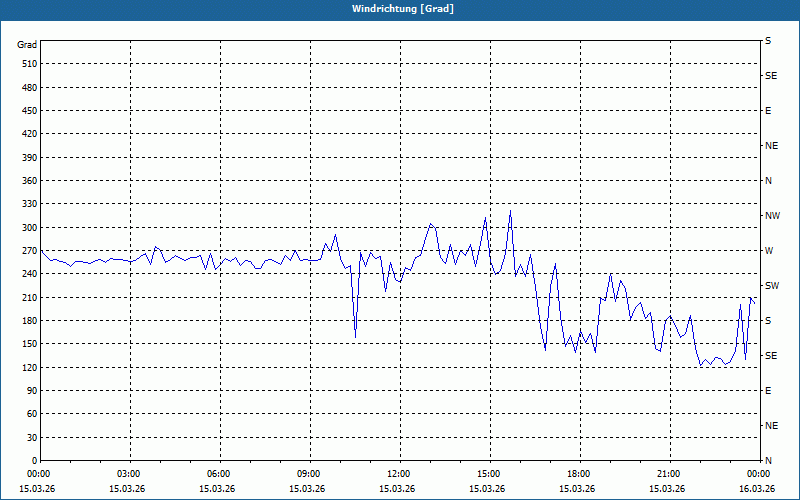Select the 360 y-axis value
800x500 pixels.
29,181
